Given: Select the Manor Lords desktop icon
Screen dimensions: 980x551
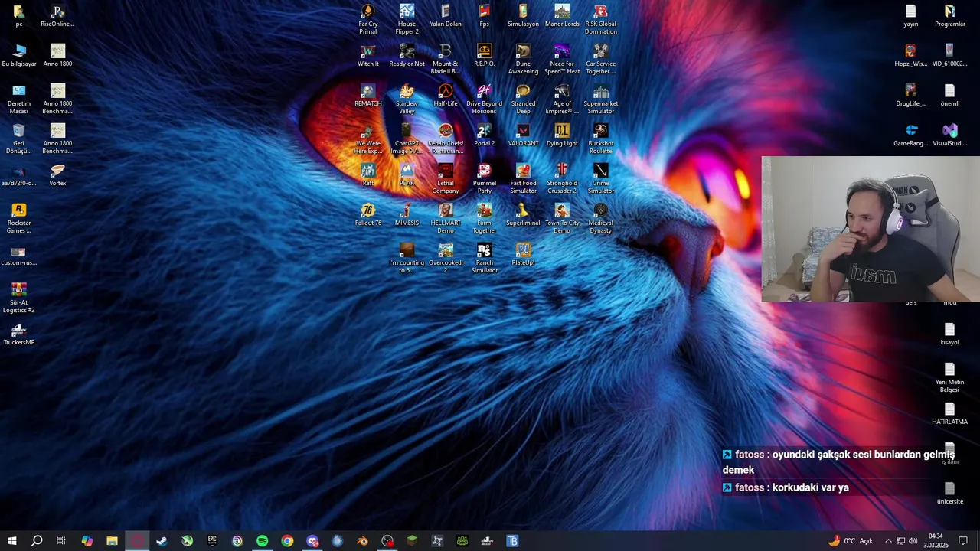Looking at the screenshot, I should [x=562, y=15].
